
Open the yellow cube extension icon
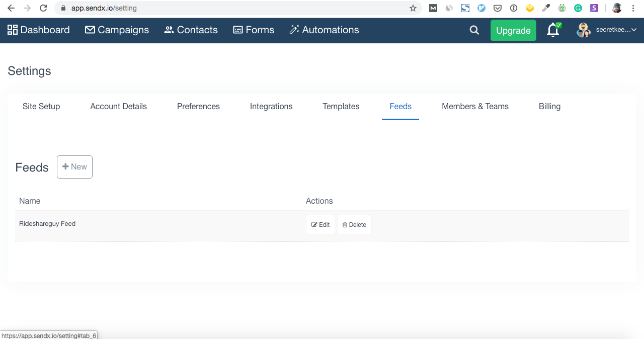(x=530, y=8)
